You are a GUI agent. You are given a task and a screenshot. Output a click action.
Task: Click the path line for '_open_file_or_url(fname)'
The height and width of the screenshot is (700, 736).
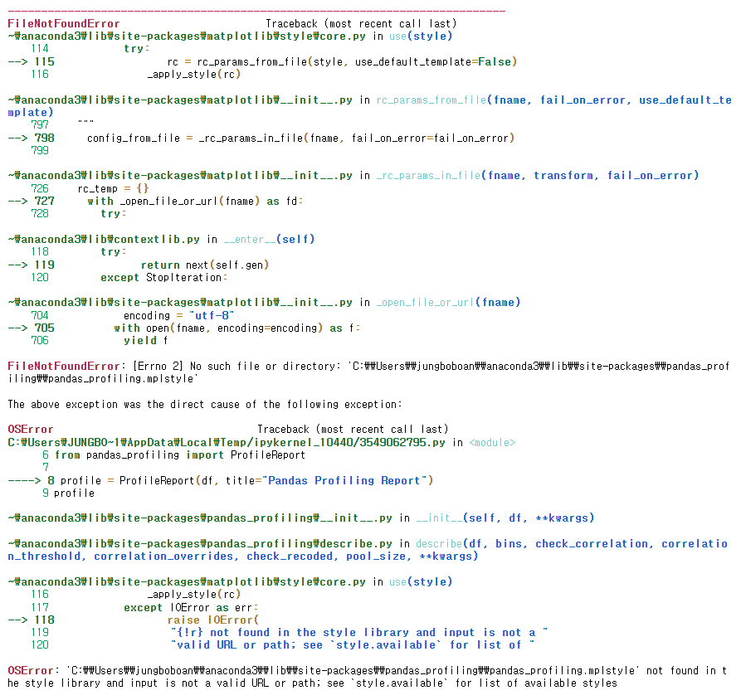coord(264,303)
